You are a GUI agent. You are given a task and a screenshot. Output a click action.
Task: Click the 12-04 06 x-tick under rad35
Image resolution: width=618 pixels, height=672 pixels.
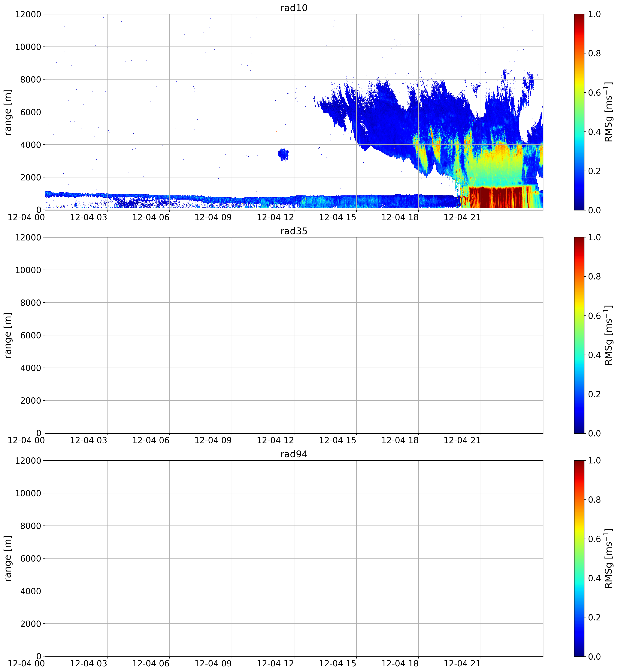151,440
